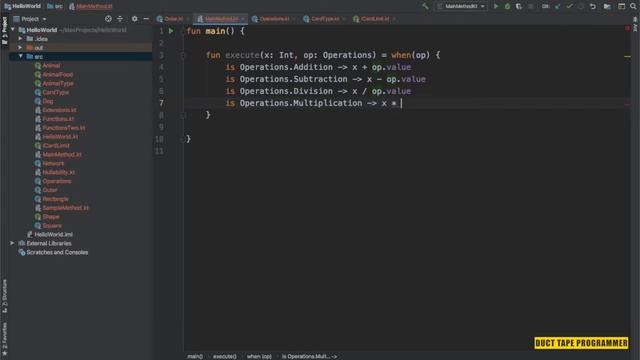
Task: Select HelloWorld.iml in the project tree
Action: tap(53, 234)
